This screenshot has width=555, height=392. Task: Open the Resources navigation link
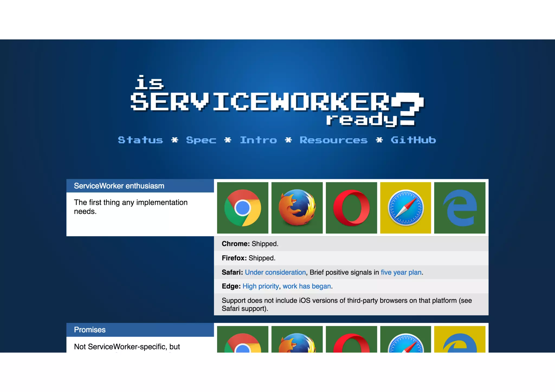(333, 140)
